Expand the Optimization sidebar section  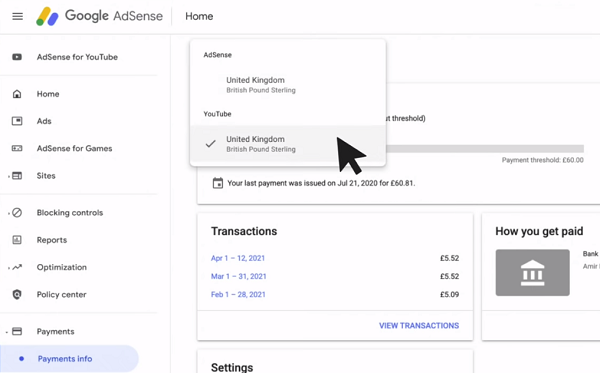(x=9, y=267)
